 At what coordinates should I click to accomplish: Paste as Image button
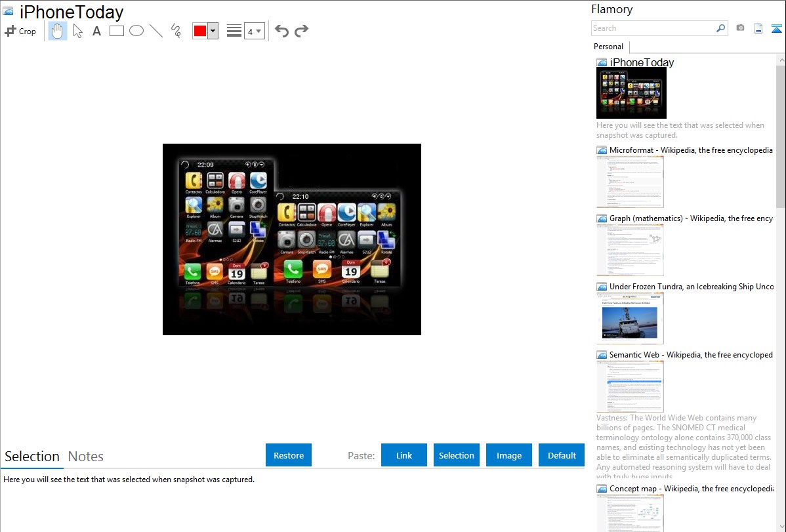click(509, 455)
